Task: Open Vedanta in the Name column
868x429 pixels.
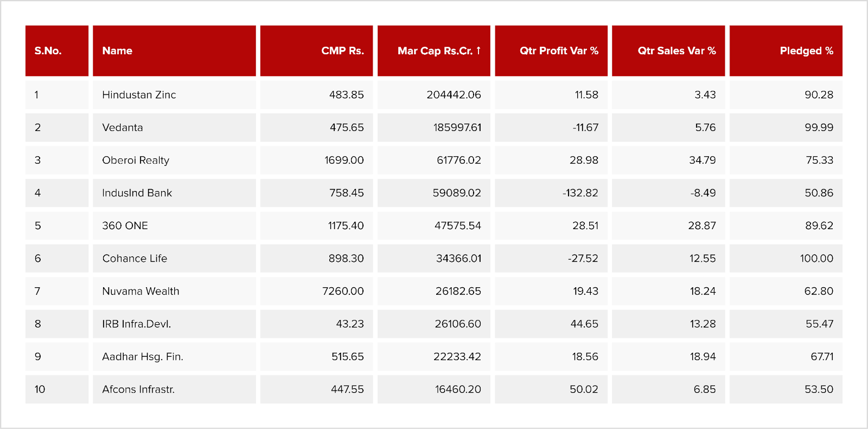Action: [123, 128]
